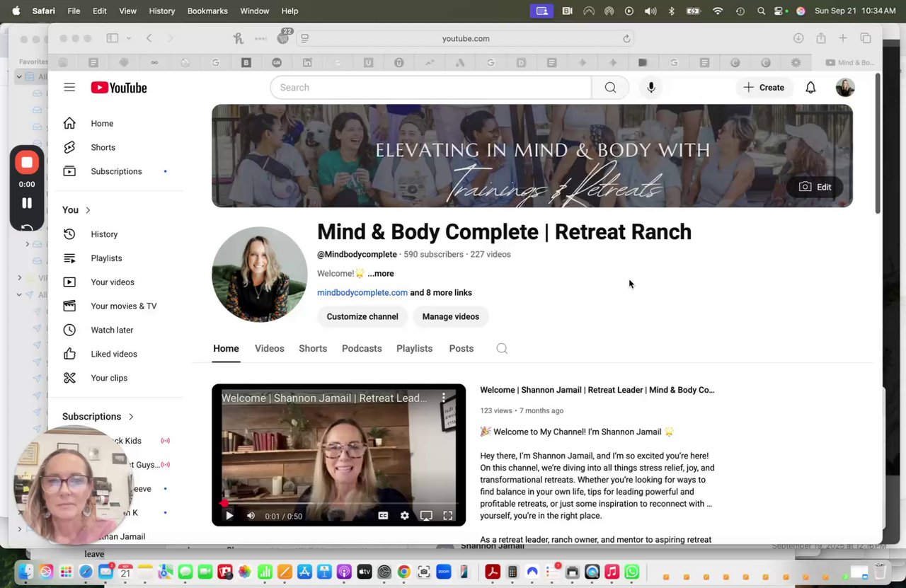
Task: Click the YouTube search field
Action: point(430,88)
